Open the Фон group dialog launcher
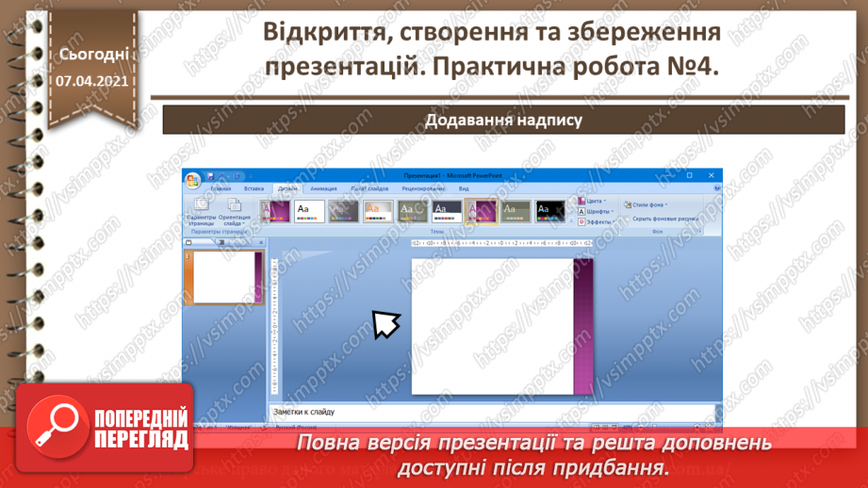 pyautogui.click(x=699, y=231)
